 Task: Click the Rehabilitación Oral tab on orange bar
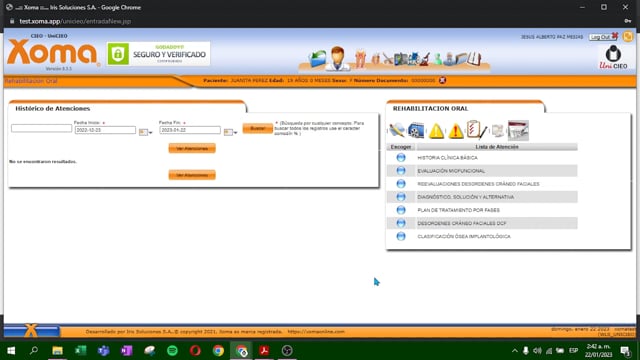click(x=31, y=81)
